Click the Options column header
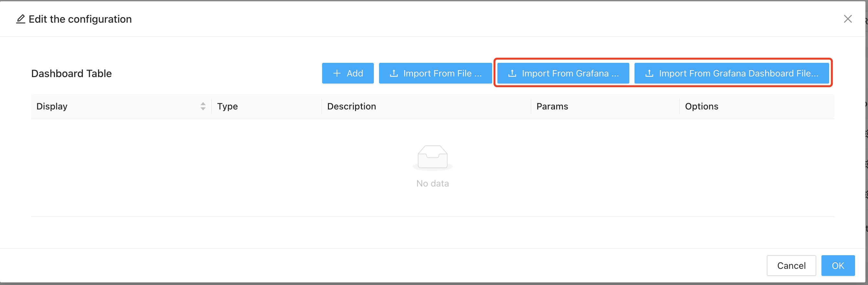The image size is (868, 285). click(701, 107)
